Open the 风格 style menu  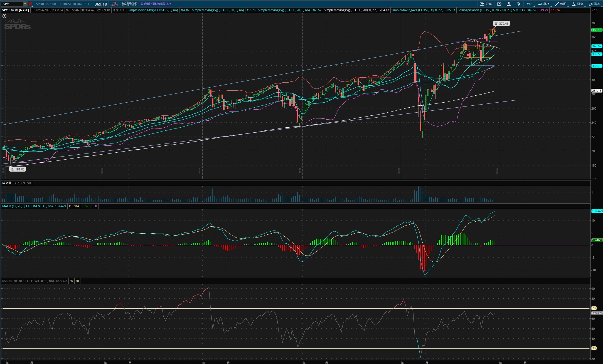point(544,4)
